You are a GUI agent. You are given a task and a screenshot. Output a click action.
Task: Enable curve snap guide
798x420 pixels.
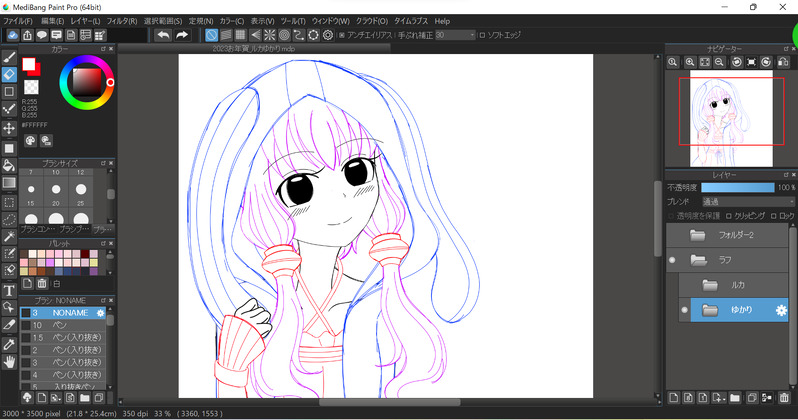coord(299,35)
